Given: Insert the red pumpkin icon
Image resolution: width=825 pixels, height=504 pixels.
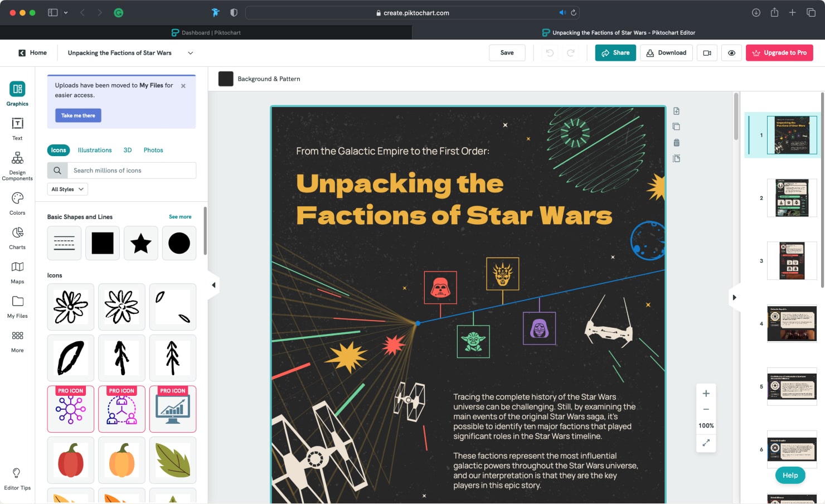Looking at the screenshot, I should click(x=71, y=460).
